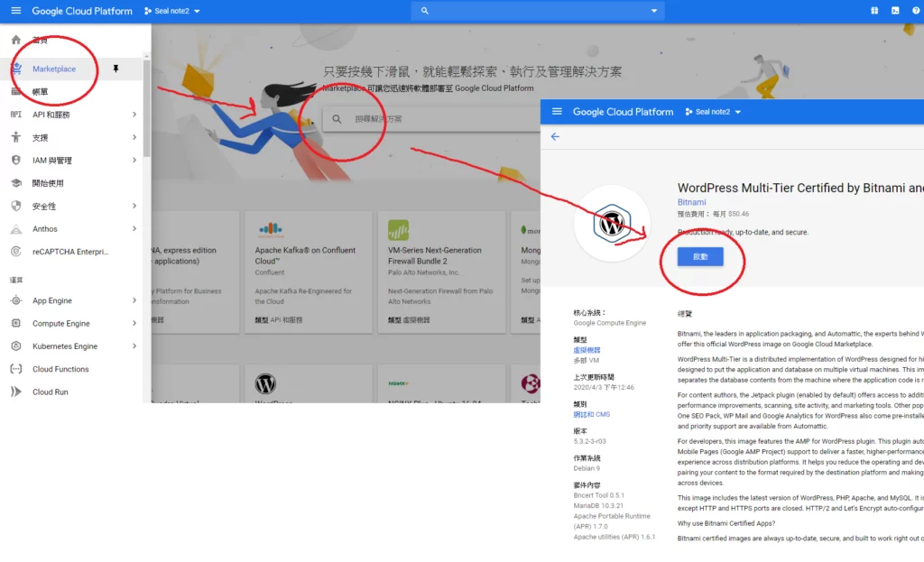Click the graduation cap getting-started icon

[x=16, y=183]
